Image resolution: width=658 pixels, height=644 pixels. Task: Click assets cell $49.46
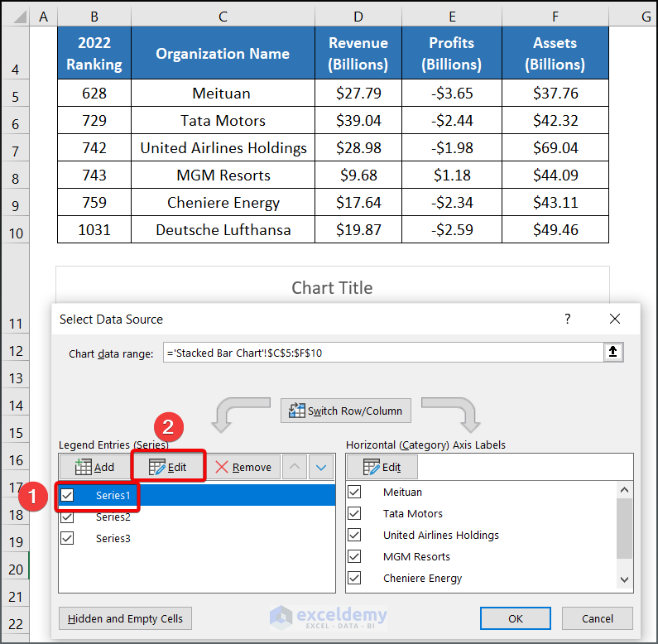pyautogui.click(x=555, y=229)
